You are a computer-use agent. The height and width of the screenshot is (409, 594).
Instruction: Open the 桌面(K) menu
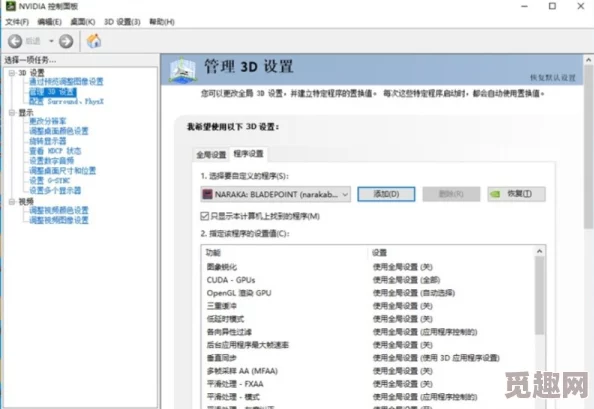(x=83, y=22)
